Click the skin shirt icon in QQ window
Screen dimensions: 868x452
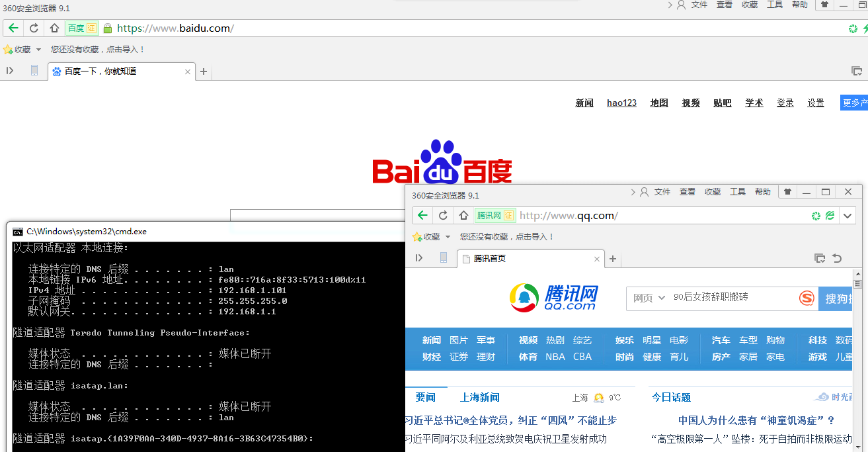click(787, 192)
